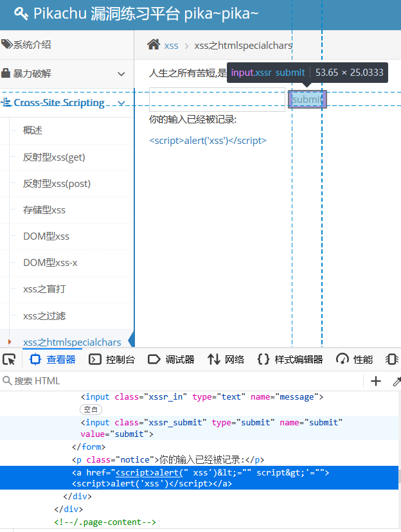Click the key logo icon in header

click(x=21, y=13)
